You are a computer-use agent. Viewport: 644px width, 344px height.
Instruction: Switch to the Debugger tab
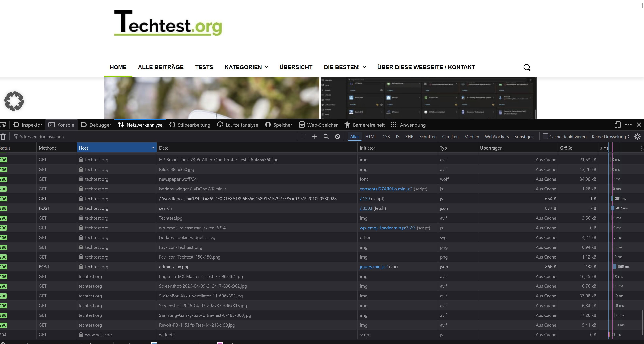[x=96, y=125]
